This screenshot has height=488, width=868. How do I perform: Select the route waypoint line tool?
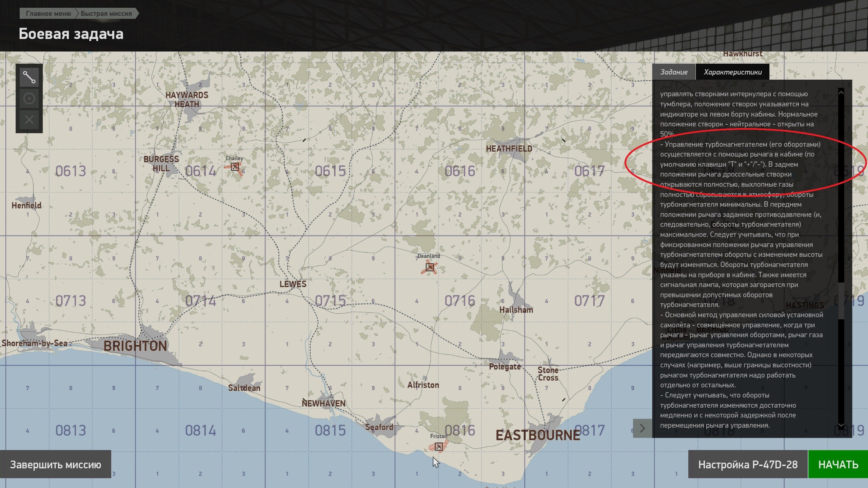[29, 77]
